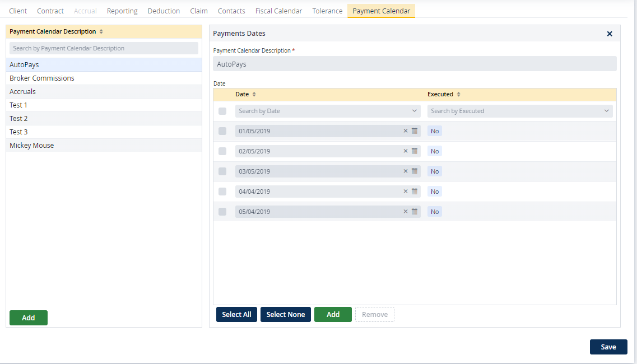
Task: Sort by Payment Calendar Description column
Action: tap(101, 32)
